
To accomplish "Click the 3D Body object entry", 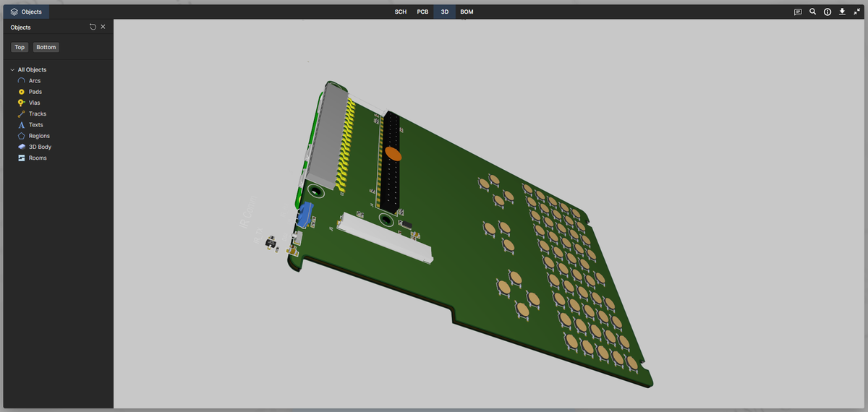I will pos(40,147).
